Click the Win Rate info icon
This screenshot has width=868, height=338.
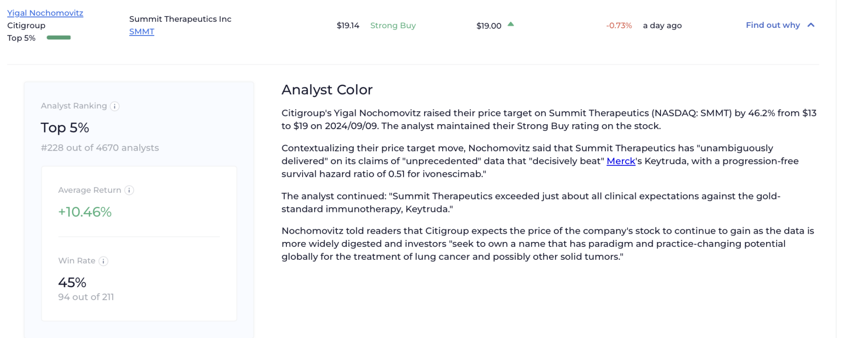[103, 261]
